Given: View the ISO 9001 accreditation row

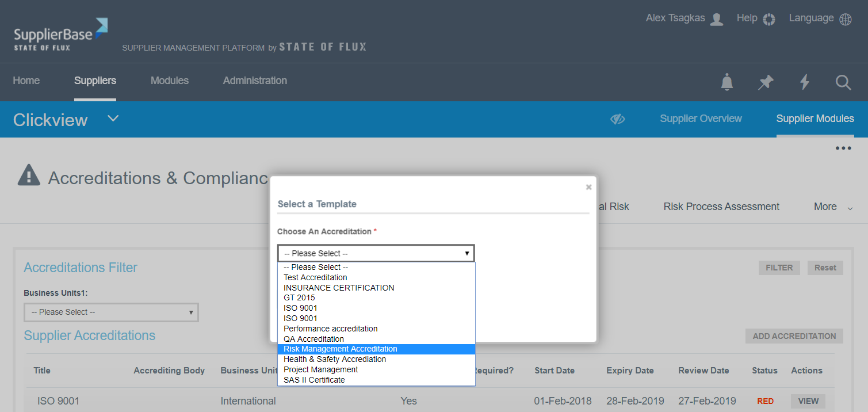Looking at the screenshot, I should click(808, 401).
